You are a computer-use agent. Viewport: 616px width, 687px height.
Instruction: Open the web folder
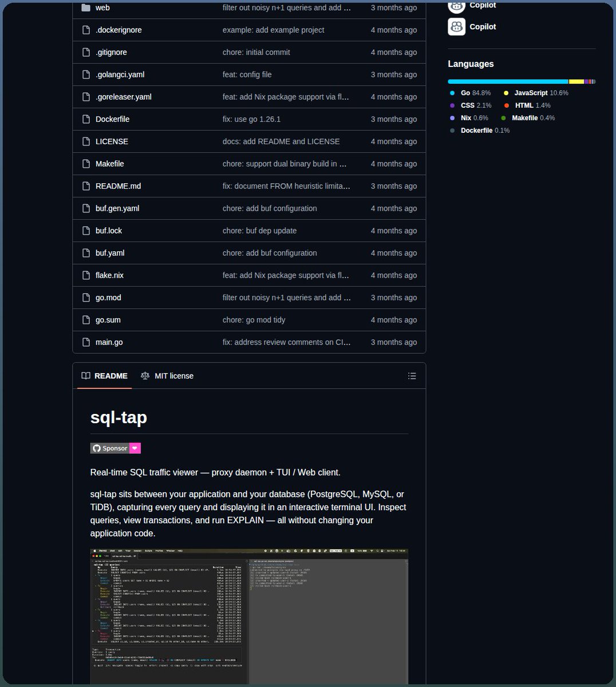point(102,7)
